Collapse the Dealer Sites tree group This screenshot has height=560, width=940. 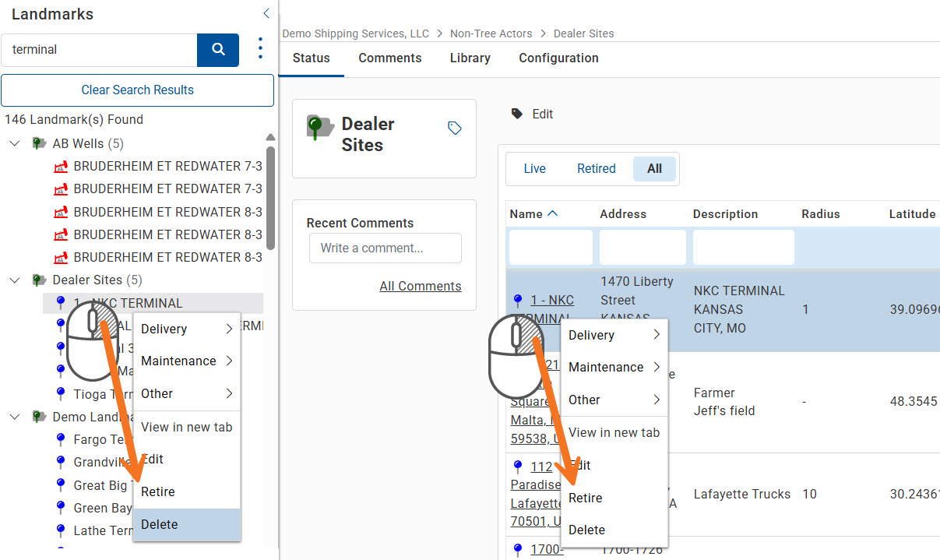[15, 280]
